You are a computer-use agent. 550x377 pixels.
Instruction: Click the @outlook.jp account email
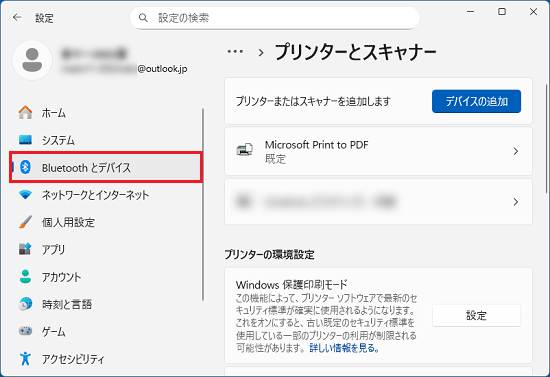[x=162, y=69]
